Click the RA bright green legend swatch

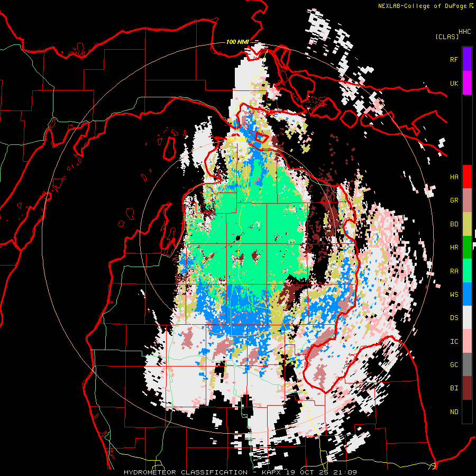click(467, 271)
